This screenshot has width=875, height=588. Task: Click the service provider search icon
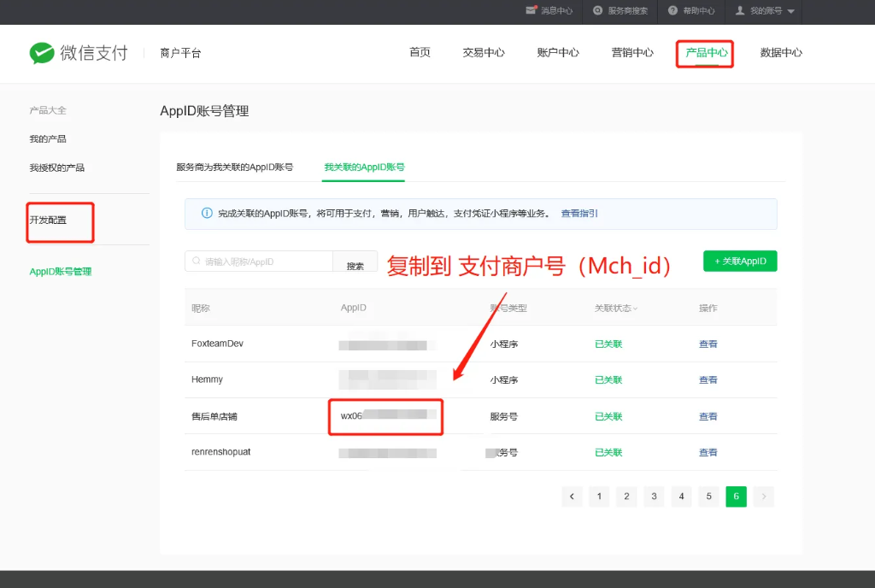[x=598, y=11]
